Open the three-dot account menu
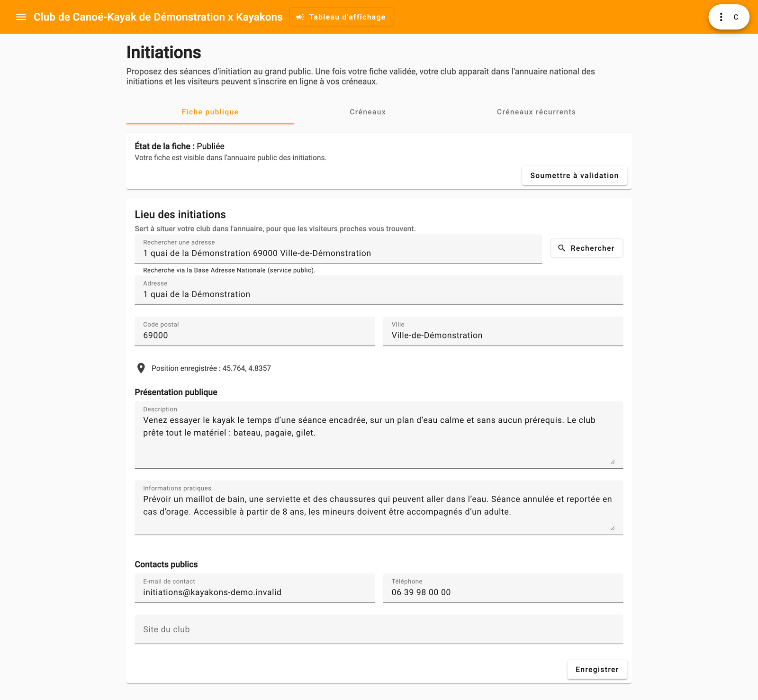 [721, 17]
